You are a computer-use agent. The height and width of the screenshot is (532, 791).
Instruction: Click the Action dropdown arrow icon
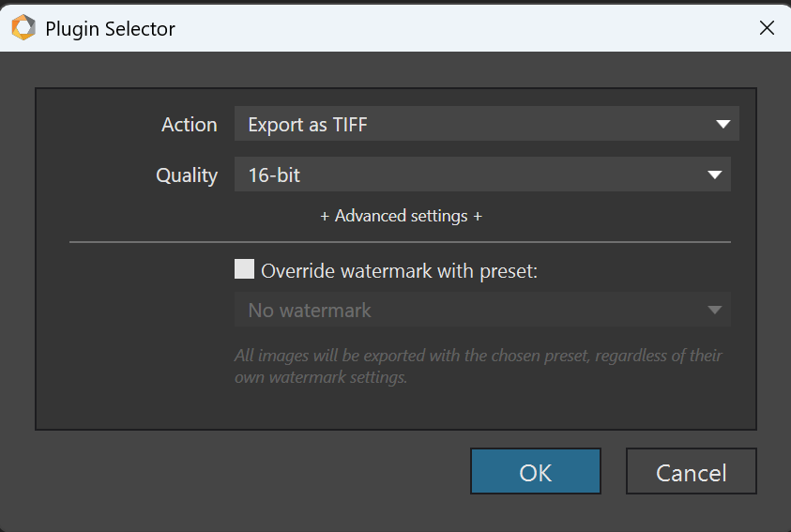pos(723,124)
